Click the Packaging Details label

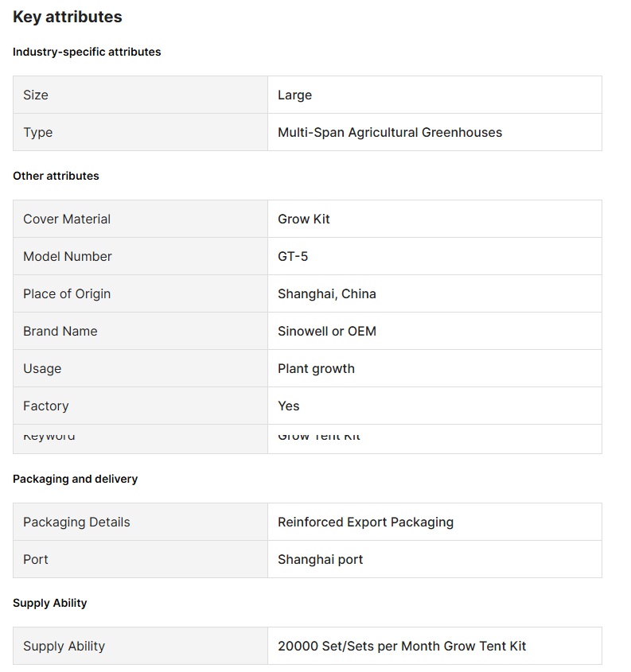[76, 522]
